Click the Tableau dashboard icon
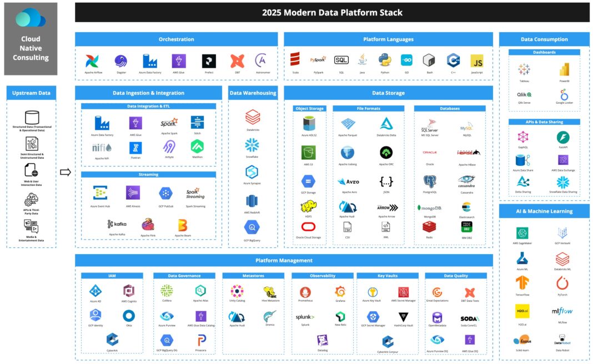Screen dimensions: 593x364 click(x=524, y=69)
